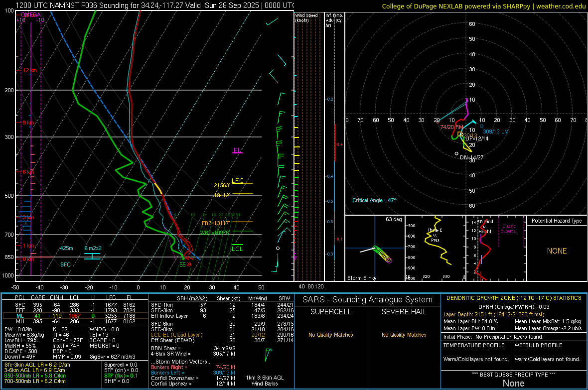Screen dimensions: 588x390
Task: Click the "DENDRITIC GROWTH ZONE" statistics heading
Action: (514, 298)
